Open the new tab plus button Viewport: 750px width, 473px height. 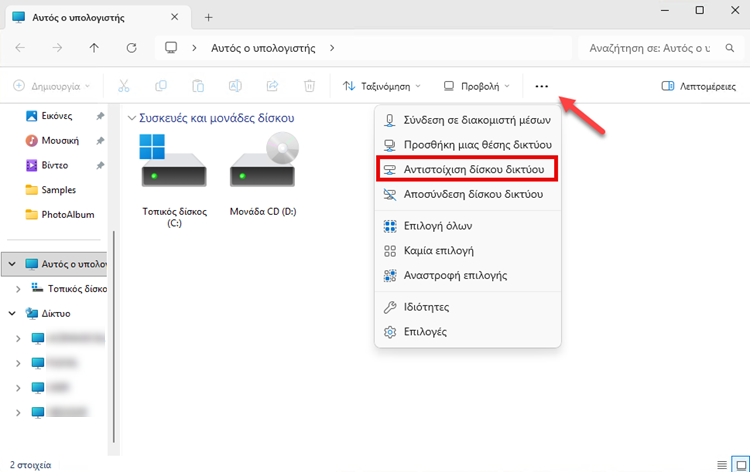point(208,18)
